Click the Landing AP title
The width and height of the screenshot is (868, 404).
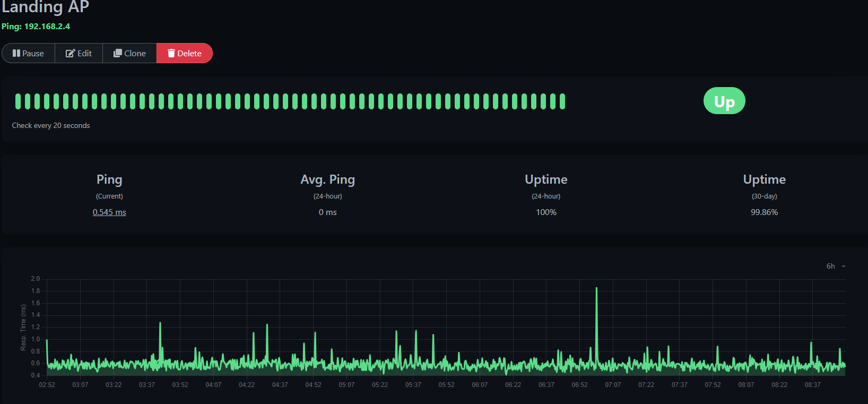(x=45, y=6)
